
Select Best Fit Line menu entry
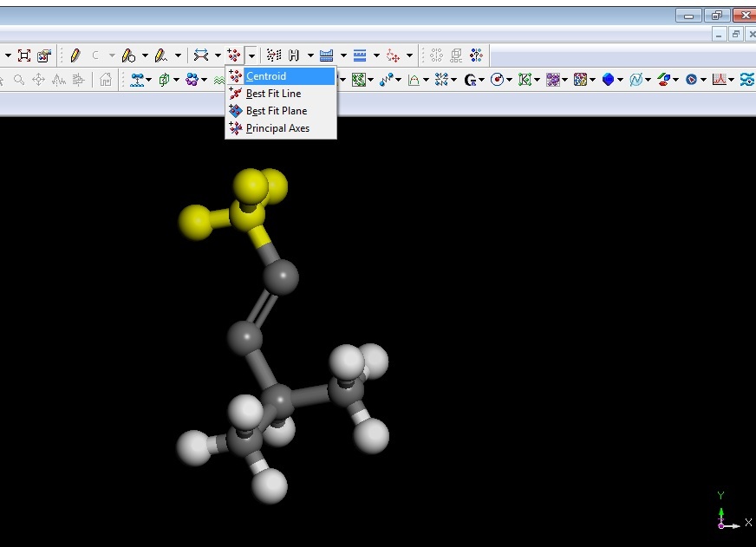(x=281, y=94)
